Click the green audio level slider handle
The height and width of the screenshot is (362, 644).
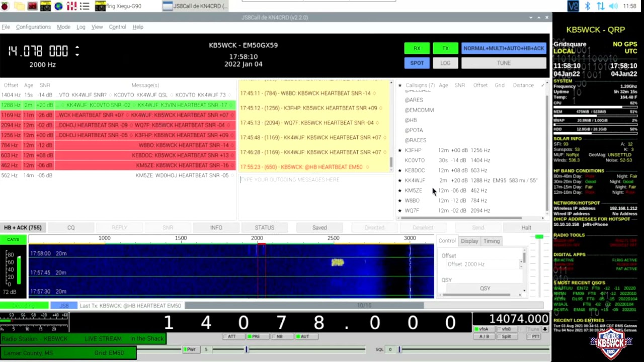539,237
